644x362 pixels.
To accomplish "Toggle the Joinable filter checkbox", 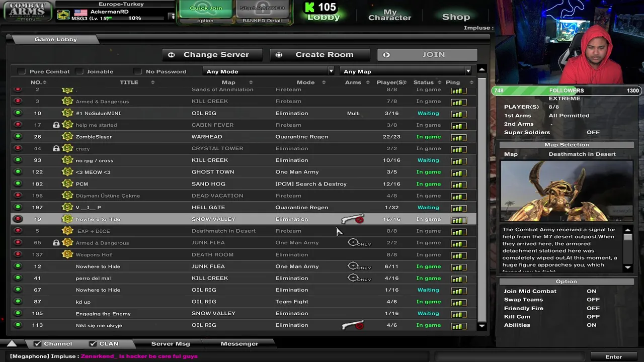I will [79, 71].
